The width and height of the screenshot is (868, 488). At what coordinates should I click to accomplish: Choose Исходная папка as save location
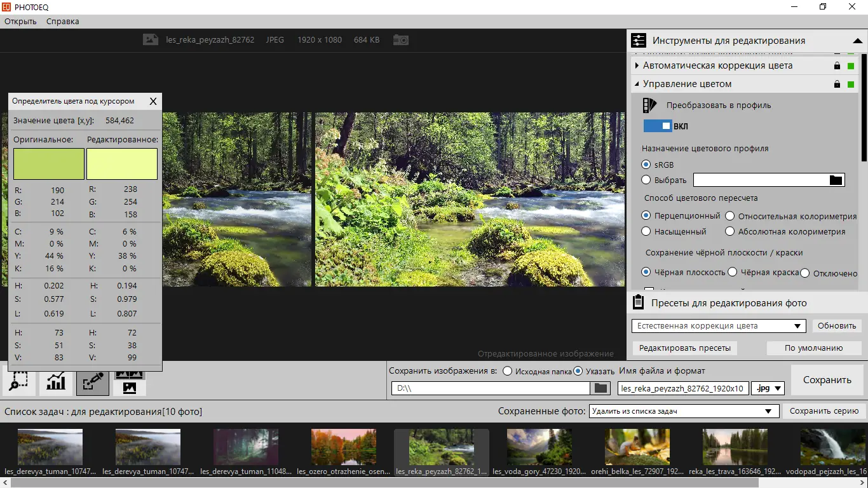tap(507, 371)
